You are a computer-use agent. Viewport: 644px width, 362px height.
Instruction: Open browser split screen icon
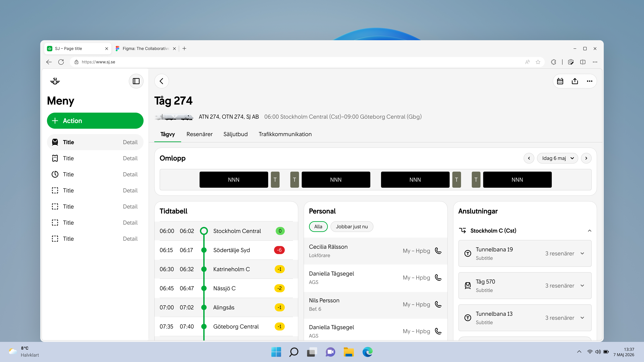click(x=583, y=62)
